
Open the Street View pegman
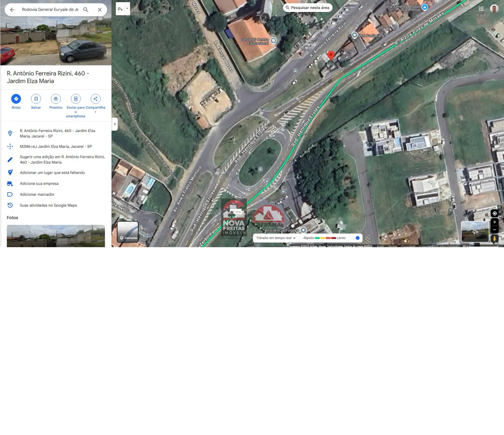[495, 239]
